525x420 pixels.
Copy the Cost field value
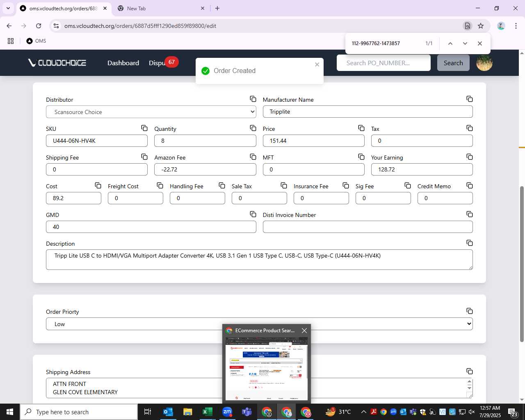click(x=98, y=186)
